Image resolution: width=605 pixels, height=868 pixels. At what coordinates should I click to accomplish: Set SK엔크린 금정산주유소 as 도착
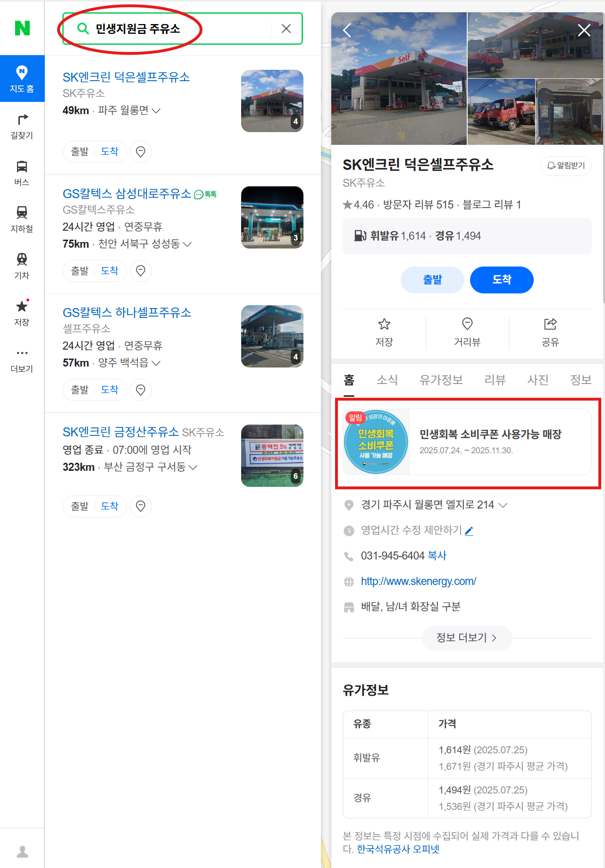(x=109, y=506)
